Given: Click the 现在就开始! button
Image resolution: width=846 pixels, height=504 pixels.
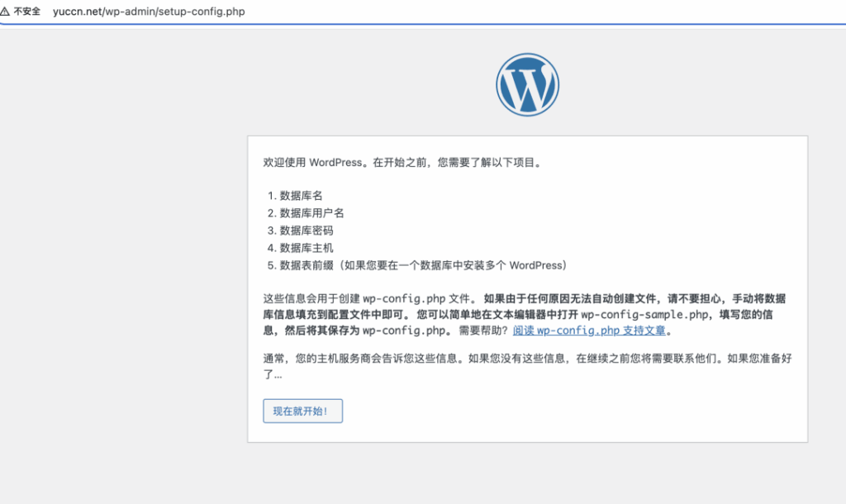Looking at the screenshot, I should pos(302,411).
